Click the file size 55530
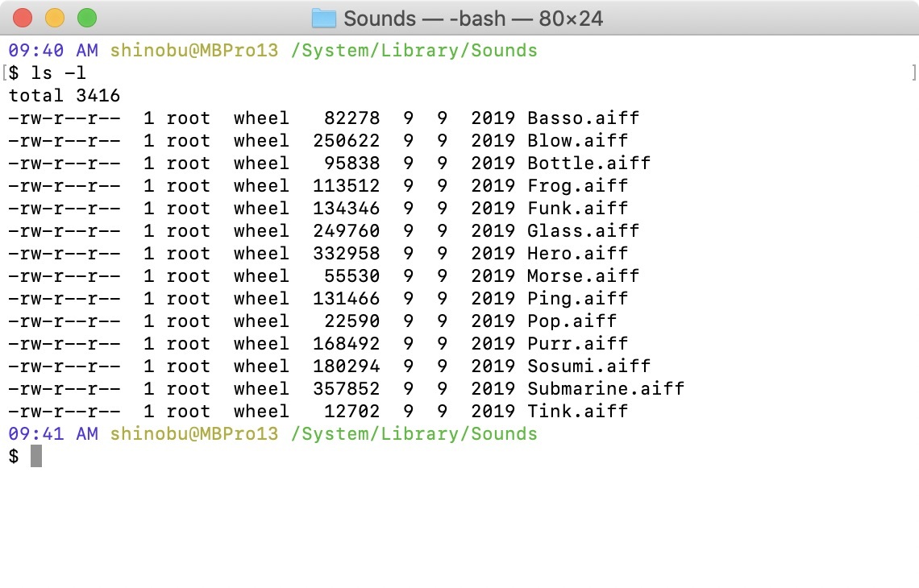This screenshot has height=588, width=919. click(352, 275)
